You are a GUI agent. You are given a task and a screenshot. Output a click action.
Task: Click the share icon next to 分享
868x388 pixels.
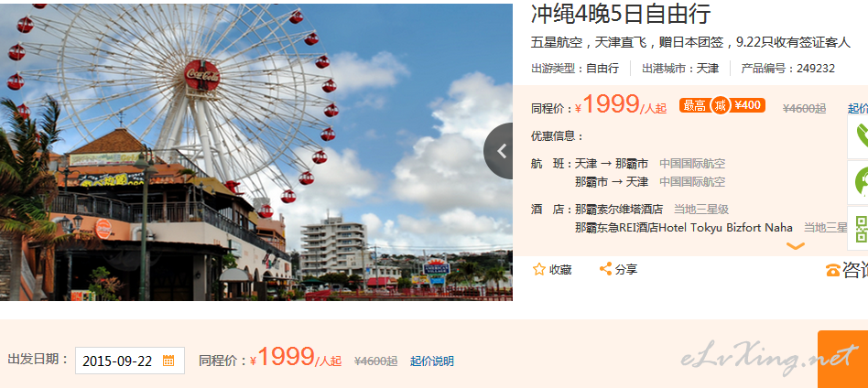605,270
